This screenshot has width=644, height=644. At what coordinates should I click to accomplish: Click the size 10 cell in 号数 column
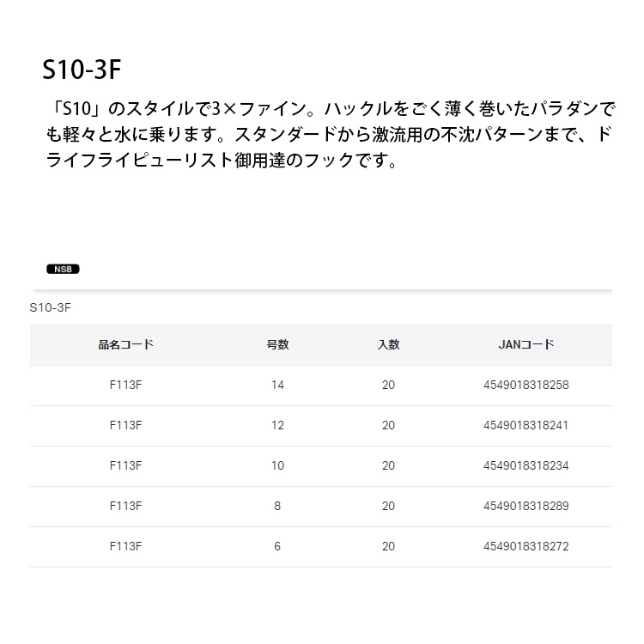click(x=277, y=466)
